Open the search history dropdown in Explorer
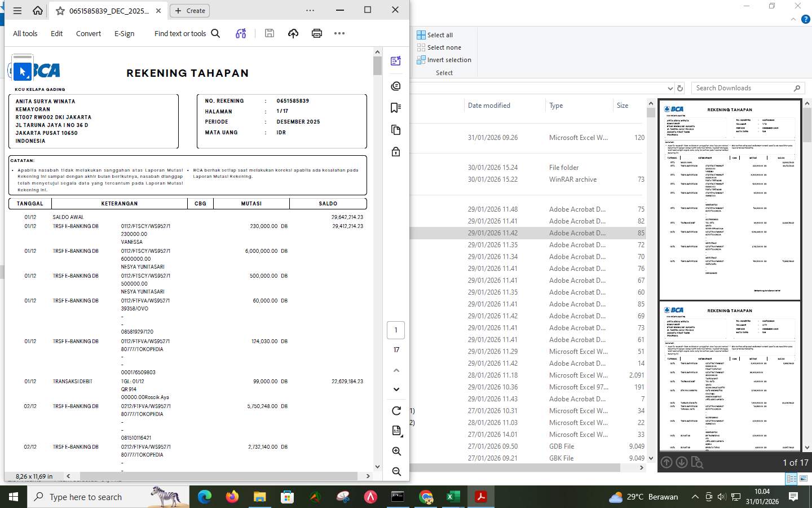Viewport: 812px width, 508px height. [x=671, y=88]
